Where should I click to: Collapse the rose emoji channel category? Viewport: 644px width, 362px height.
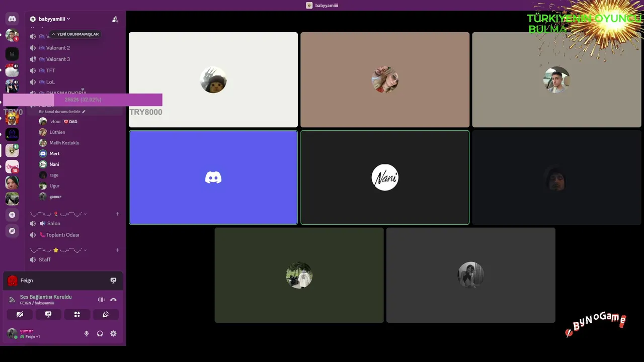click(x=58, y=214)
